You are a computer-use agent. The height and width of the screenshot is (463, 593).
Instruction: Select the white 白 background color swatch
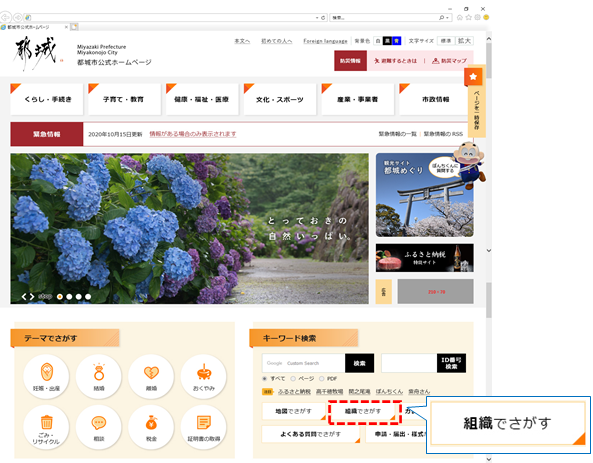tap(378, 41)
